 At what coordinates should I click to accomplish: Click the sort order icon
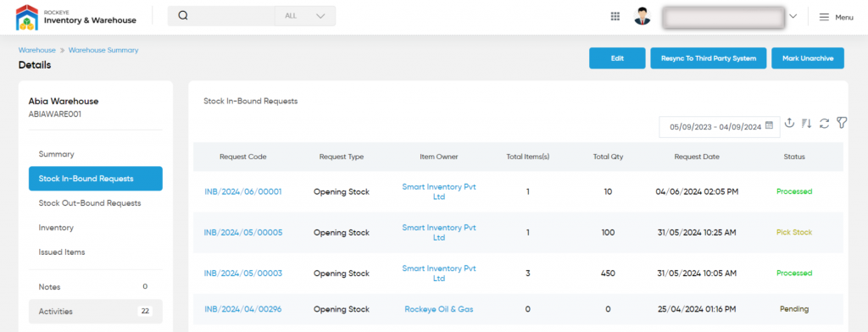807,124
